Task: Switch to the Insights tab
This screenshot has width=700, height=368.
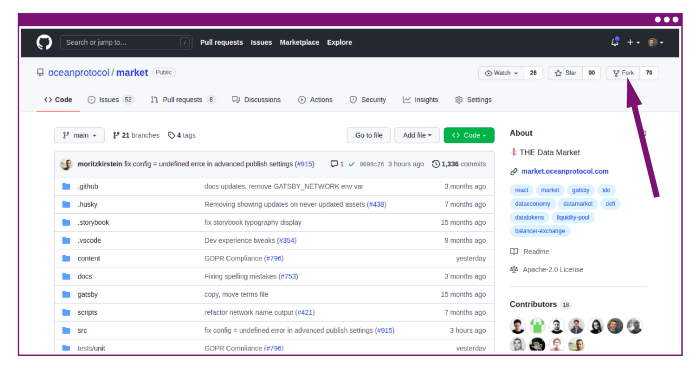Action: 421,100
